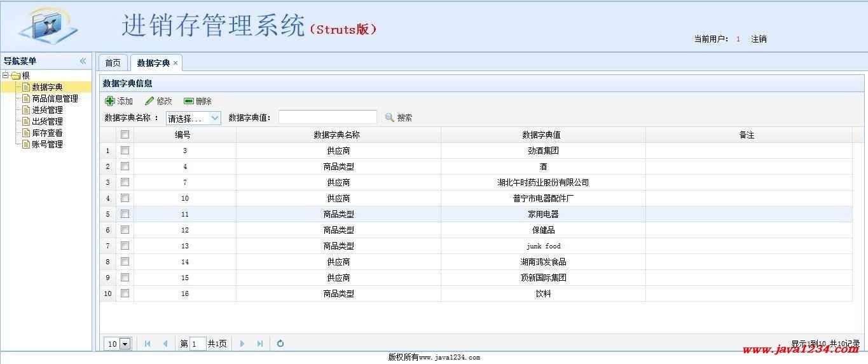Click the refresh icon in pagination bar
This screenshot has height=364, width=868.
click(280, 344)
